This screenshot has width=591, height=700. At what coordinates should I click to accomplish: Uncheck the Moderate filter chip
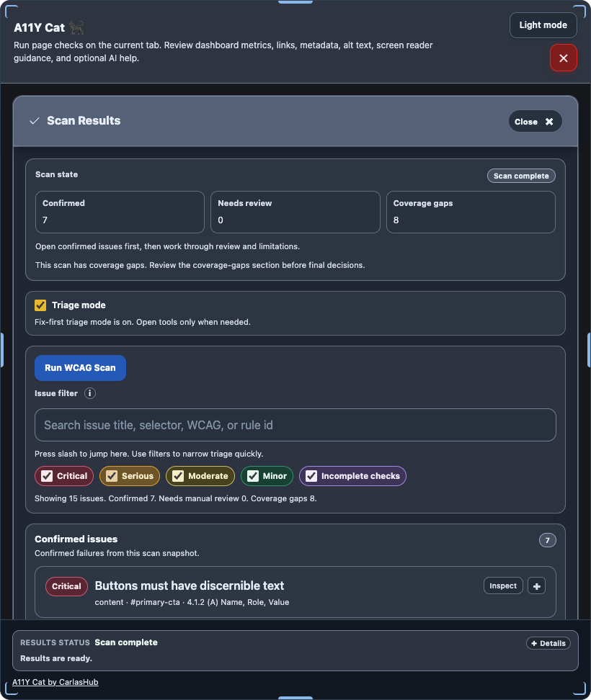coord(178,476)
